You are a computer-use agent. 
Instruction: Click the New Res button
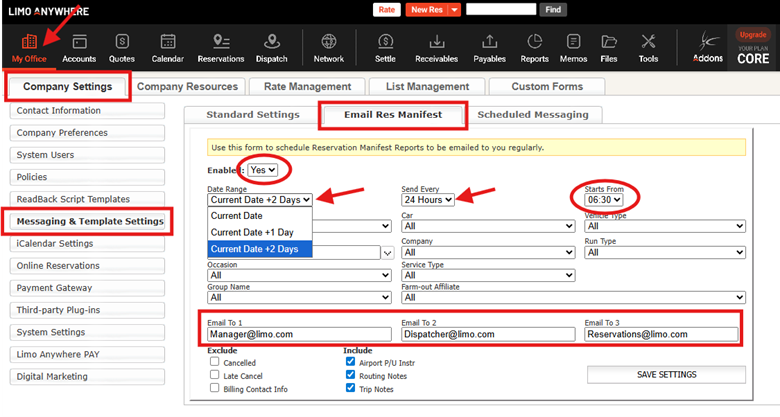(x=433, y=10)
